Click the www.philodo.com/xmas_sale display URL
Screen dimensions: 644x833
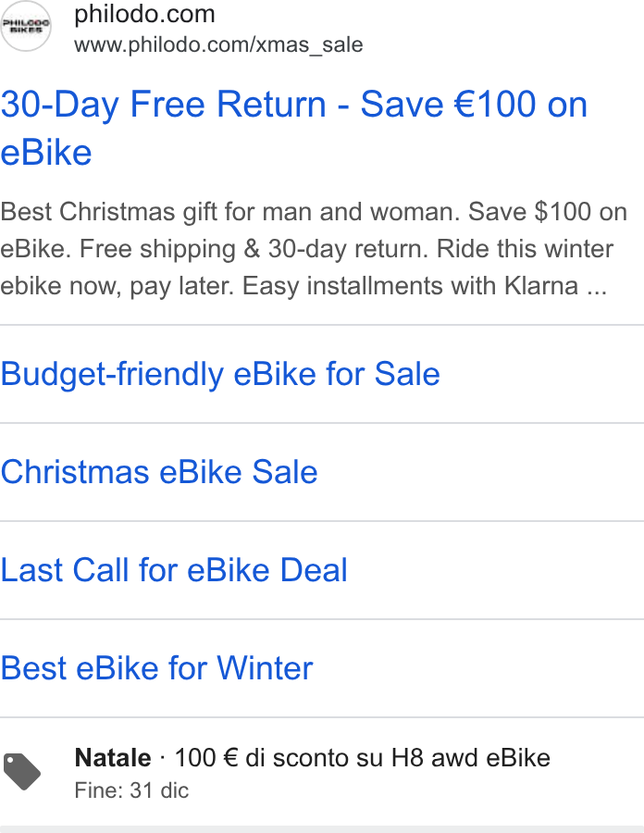(218, 45)
